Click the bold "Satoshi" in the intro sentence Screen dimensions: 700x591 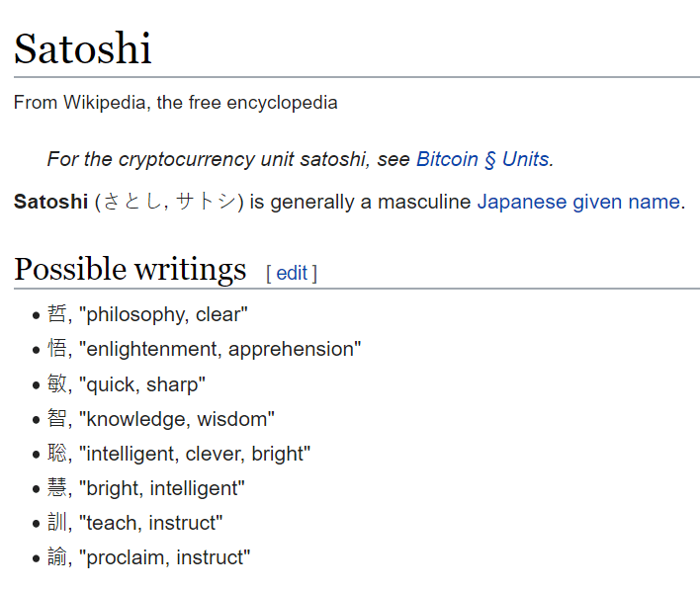tap(50, 202)
